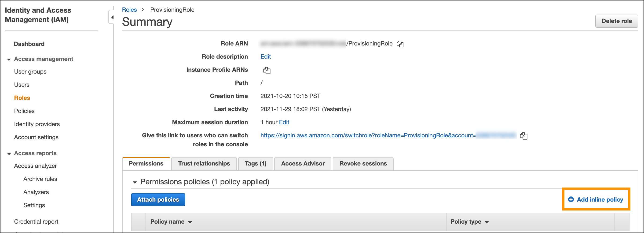The width and height of the screenshot is (644, 233).
Task: Open Account settings in the sidebar
Action: [36, 137]
